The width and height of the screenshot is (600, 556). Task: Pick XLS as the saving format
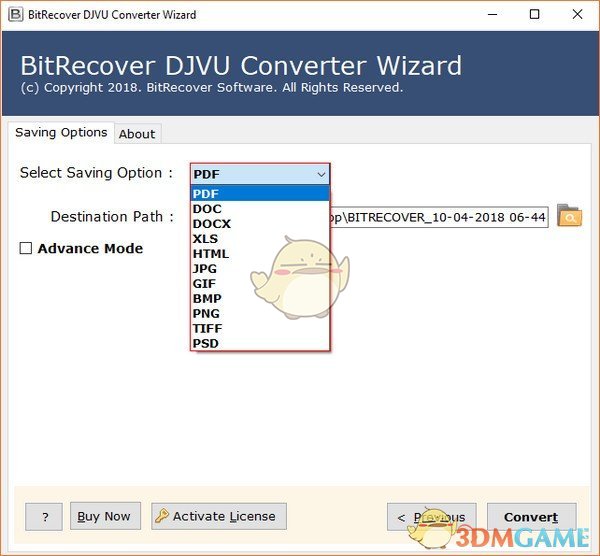tap(260, 238)
